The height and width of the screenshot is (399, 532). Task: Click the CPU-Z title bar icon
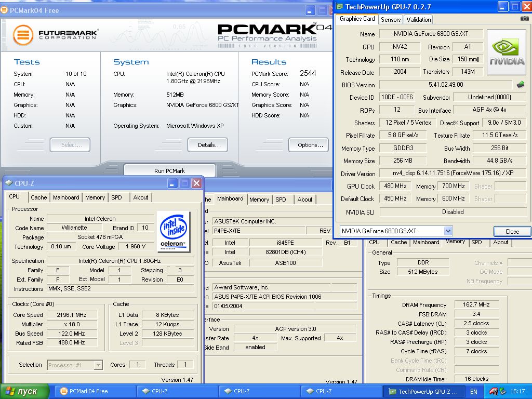click(9, 183)
